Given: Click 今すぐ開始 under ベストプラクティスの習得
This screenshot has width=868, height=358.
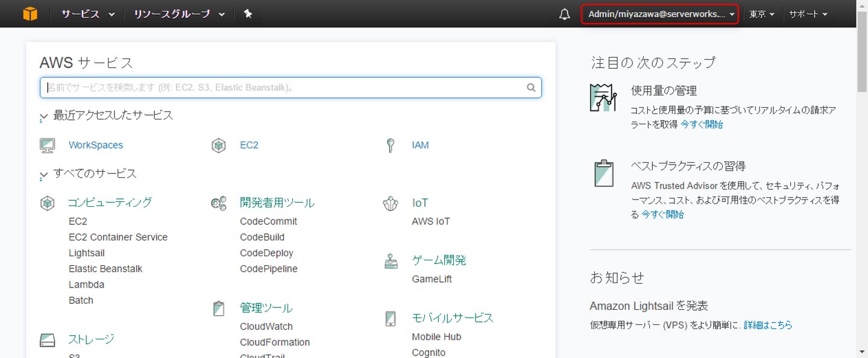Looking at the screenshot, I should coord(662,214).
